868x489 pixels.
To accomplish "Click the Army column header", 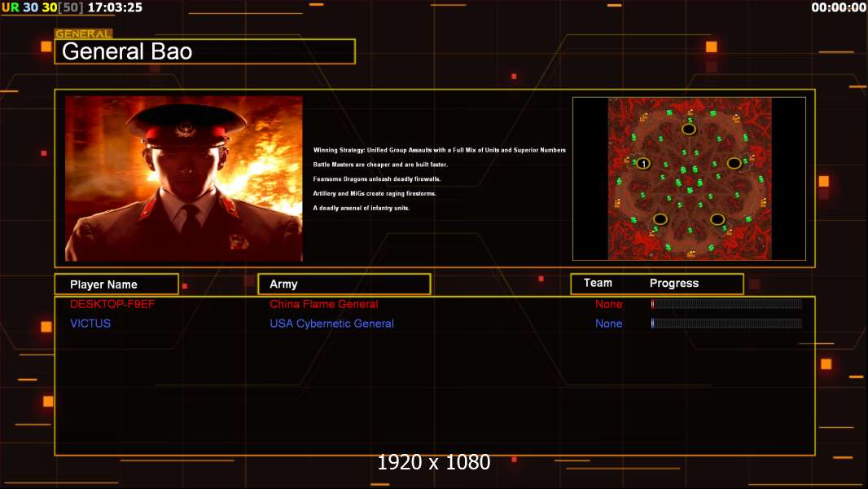I will pyautogui.click(x=344, y=284).
